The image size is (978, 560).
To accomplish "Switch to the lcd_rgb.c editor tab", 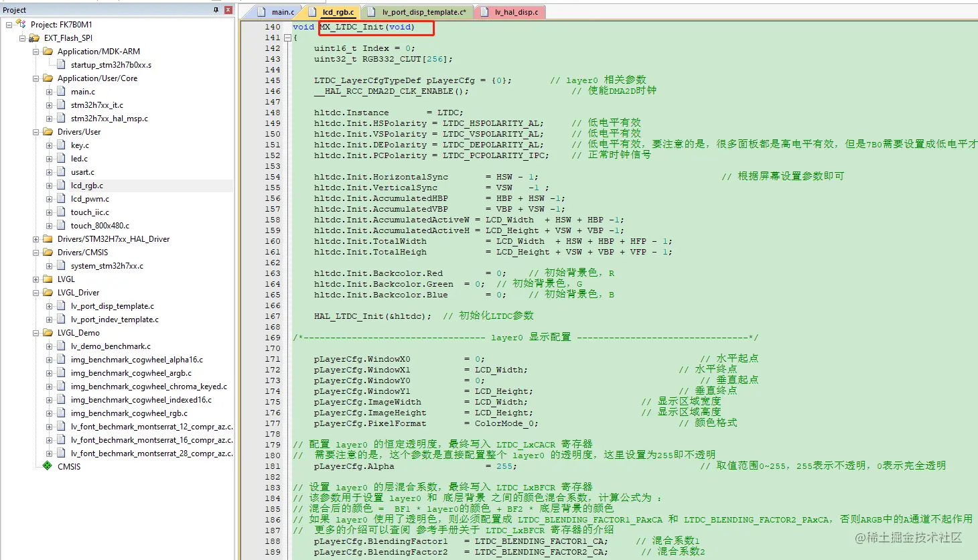I will pyautogui.click(x=331, y=12).
